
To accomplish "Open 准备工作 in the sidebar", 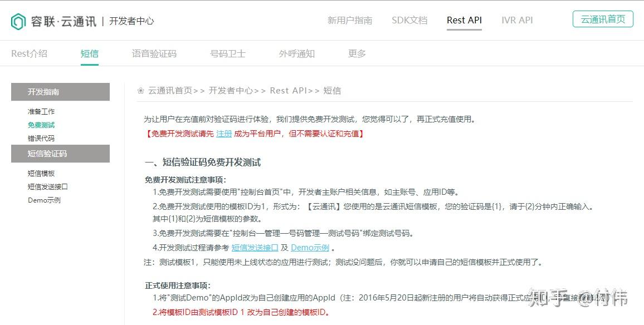I will click(41, 112).
